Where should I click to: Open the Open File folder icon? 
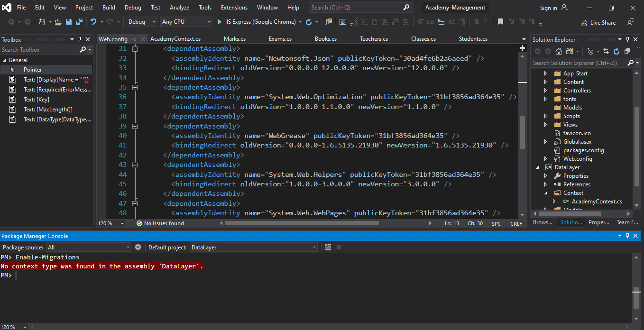[58, 22]
